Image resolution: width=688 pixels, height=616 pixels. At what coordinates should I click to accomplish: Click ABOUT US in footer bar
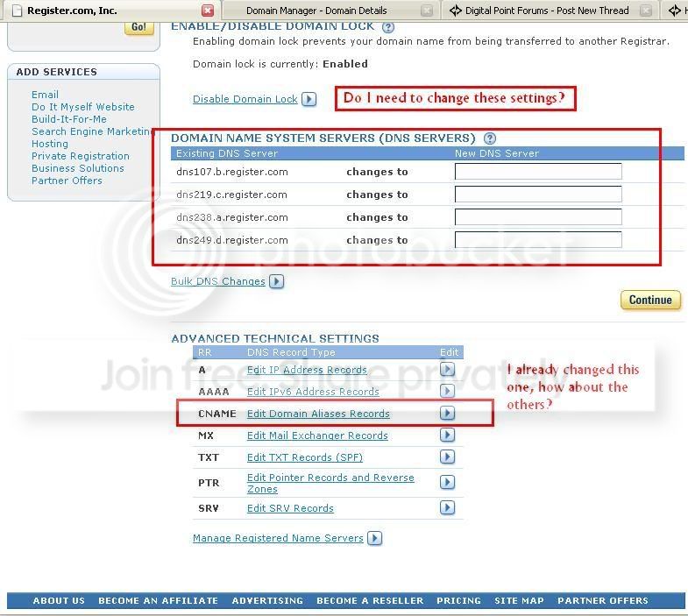coord(59,600)
